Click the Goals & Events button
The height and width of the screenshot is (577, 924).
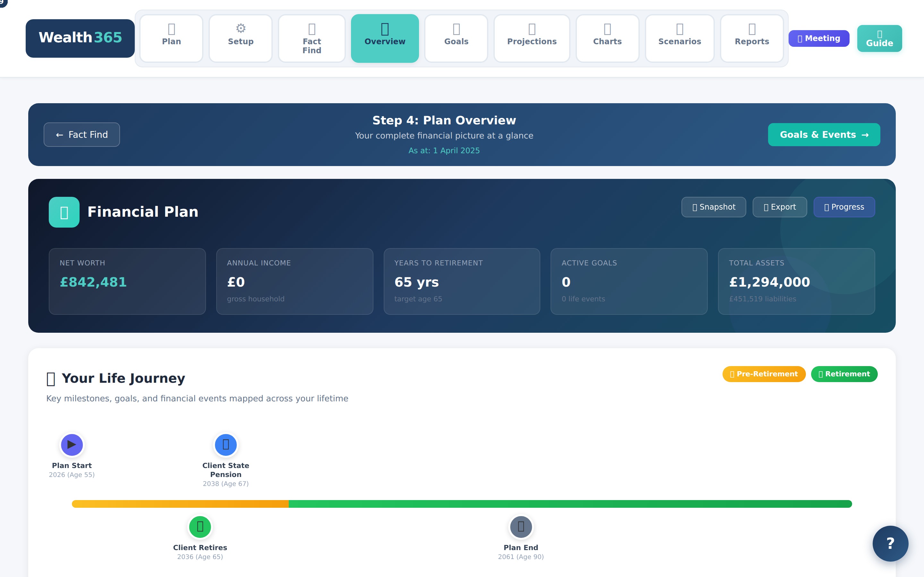click(824, 134)
